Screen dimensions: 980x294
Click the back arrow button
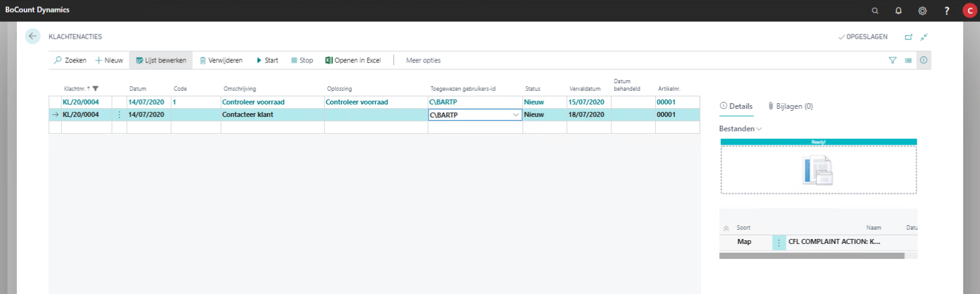32,36
